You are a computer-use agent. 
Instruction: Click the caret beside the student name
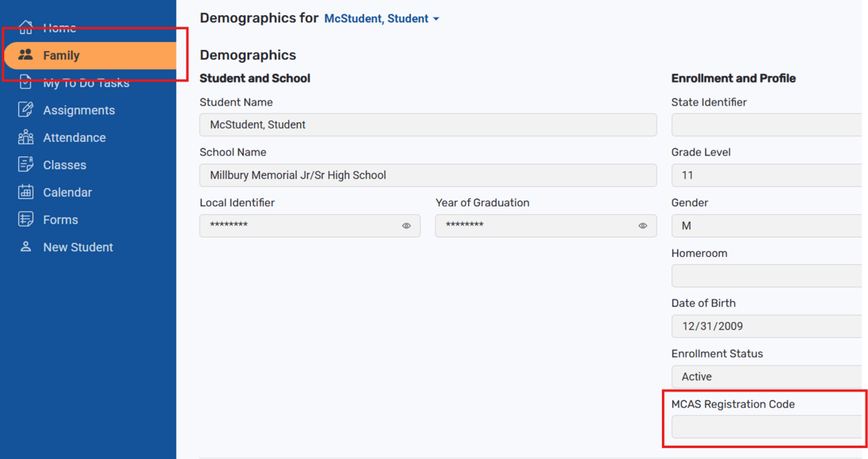coord(436,20)
